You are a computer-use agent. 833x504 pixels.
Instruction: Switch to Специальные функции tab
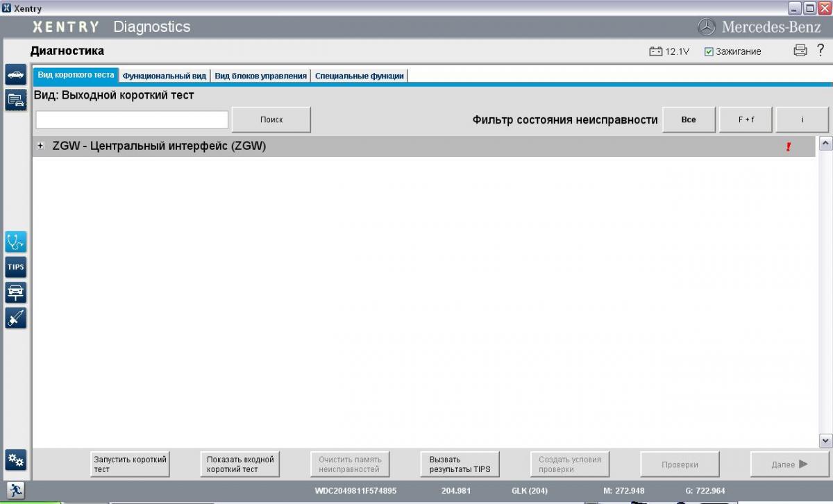point(359,76)
